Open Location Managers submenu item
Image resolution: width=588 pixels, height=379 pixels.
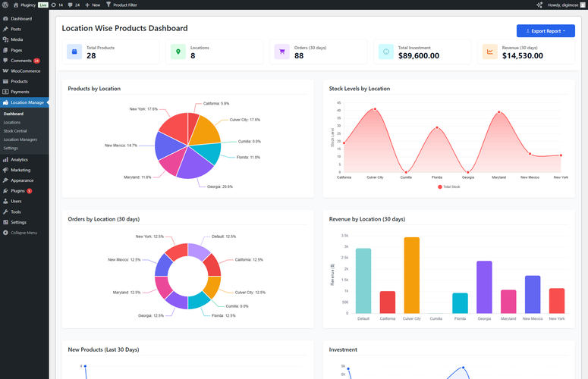pos(20,139)
